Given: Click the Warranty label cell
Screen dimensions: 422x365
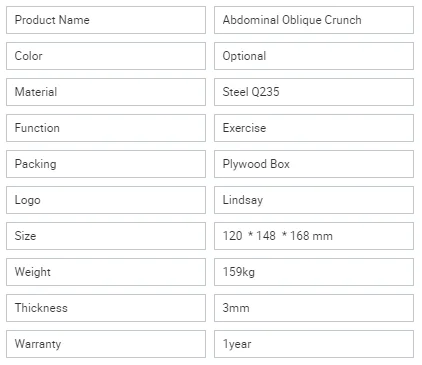Looking at the screenshot, I should pos(106,344).
